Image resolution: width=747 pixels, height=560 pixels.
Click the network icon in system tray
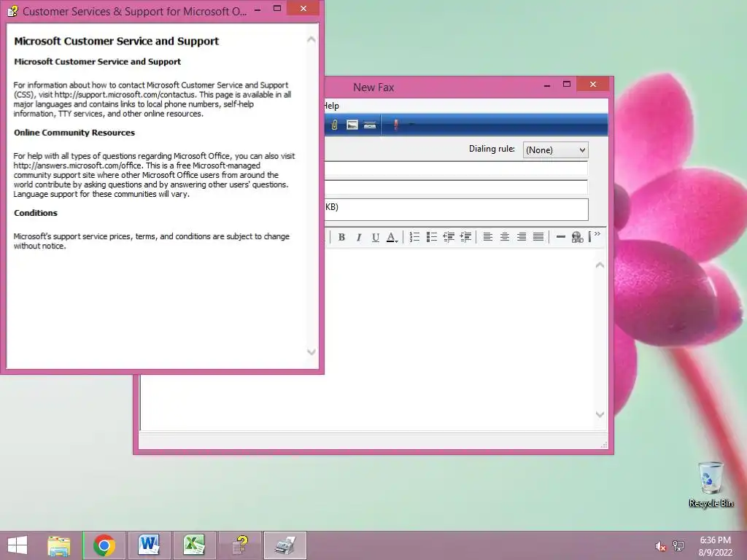pyautogui.click(x=678, y=546)
